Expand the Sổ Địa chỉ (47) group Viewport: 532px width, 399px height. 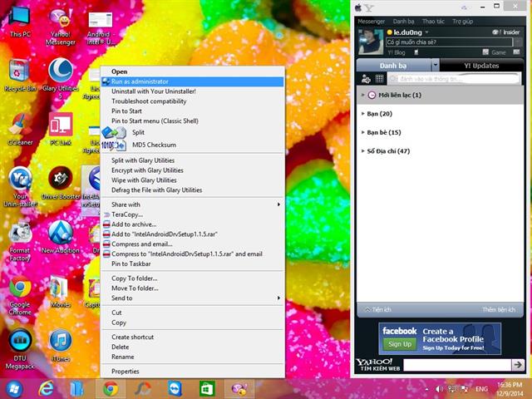[x=363, y=151]
